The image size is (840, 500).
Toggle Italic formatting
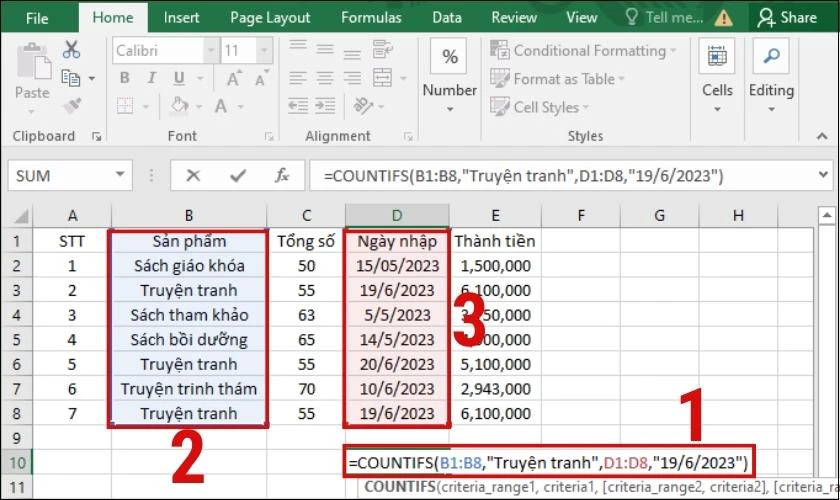click(x=152, y=78)
